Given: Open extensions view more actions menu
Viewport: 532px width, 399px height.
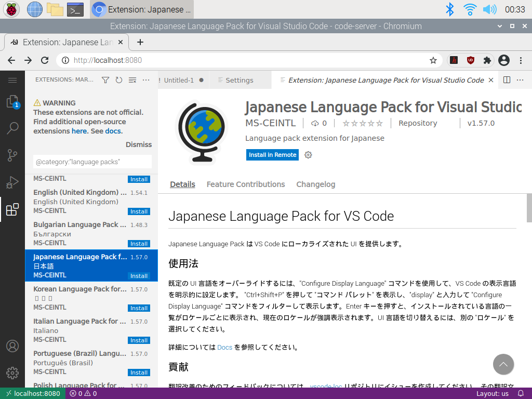Looking at the screenshot, I should coord(146,80).
